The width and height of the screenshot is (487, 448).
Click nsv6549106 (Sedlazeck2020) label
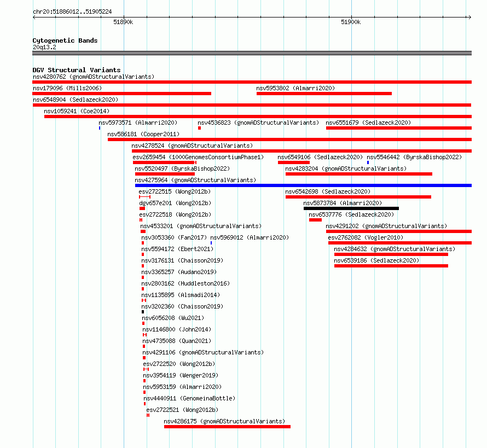pos(320,157)
